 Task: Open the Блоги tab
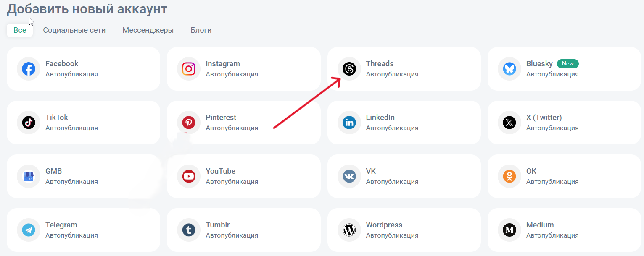point(201,30)
